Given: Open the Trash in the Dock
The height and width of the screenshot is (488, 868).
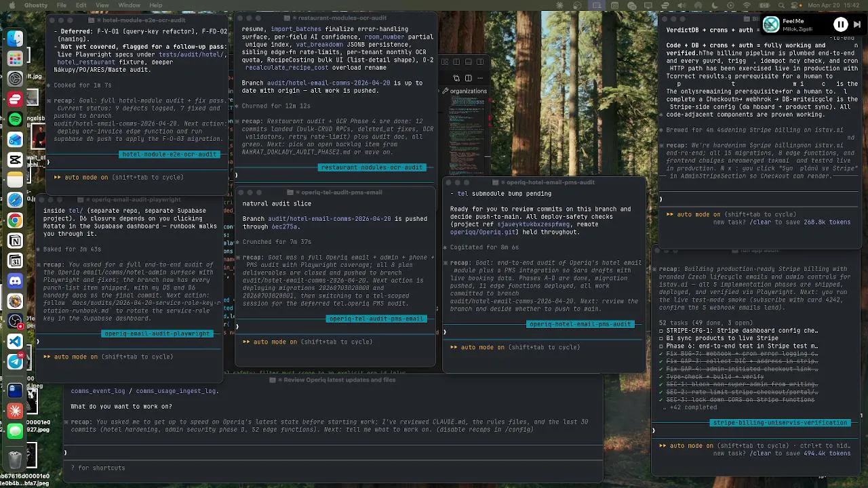Looking at the screenshot, I should tap(15, 460).
